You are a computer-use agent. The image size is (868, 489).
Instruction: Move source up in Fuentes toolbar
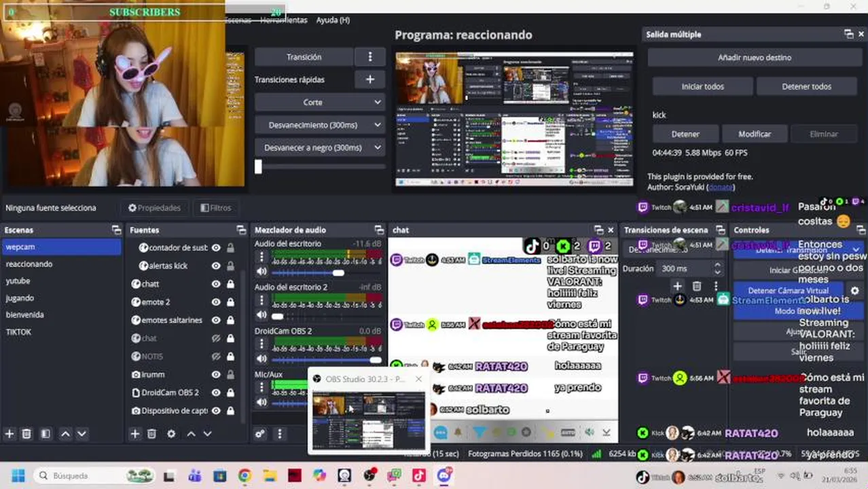pyautogui.click(x=191, y=433)
